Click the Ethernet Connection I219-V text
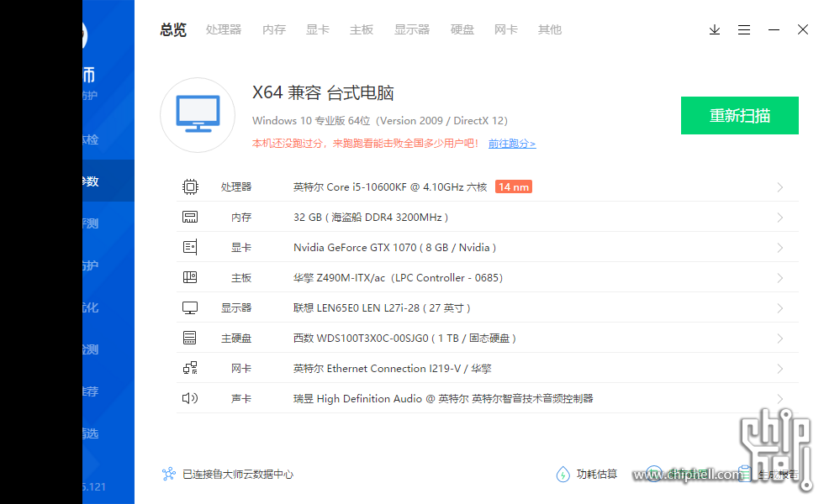Viewport: 824px width, 504px height. (x=392, y=369)
